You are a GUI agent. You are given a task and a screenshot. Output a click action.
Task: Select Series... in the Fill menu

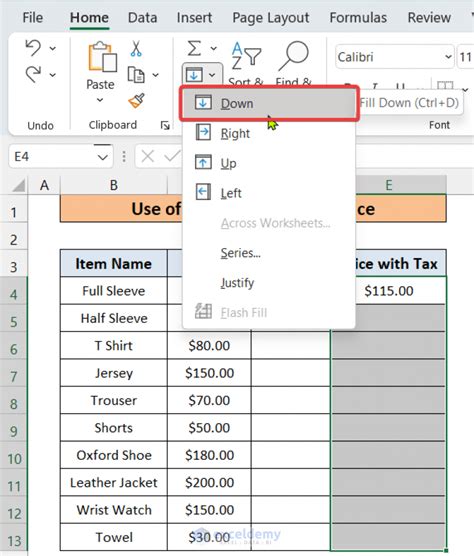click(x=269, y=253)
